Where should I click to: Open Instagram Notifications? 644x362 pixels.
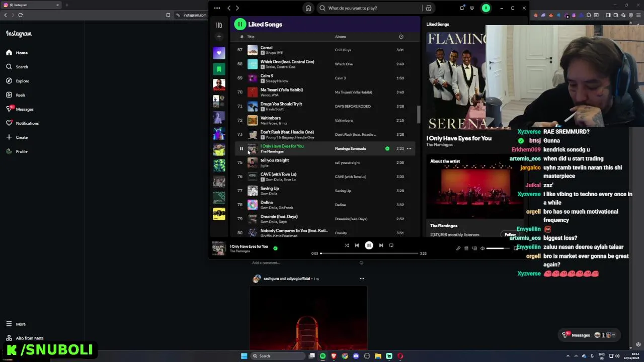pos(22,123)
